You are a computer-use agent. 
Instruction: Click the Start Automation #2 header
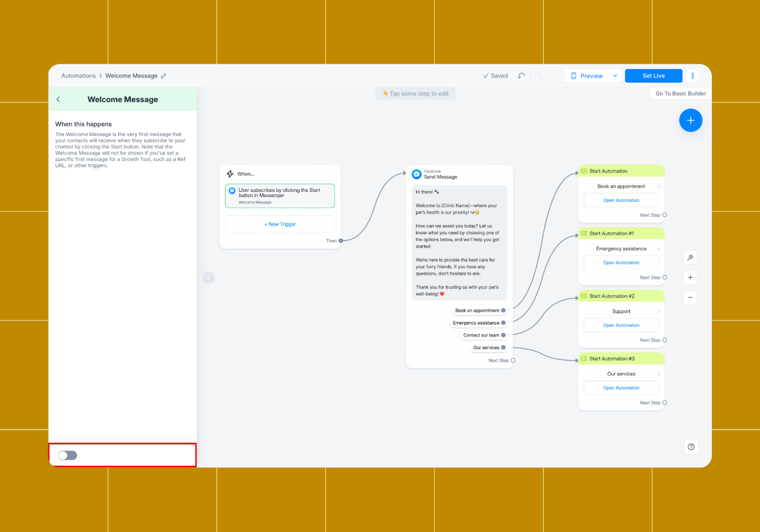click(621, 296)
